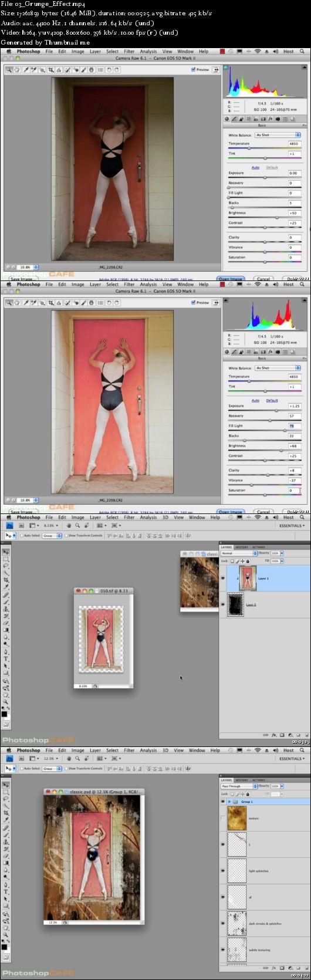Select the subtle texturing layer thumbnail
Viewport: 311px width, 980px height.
pos(237,949)
